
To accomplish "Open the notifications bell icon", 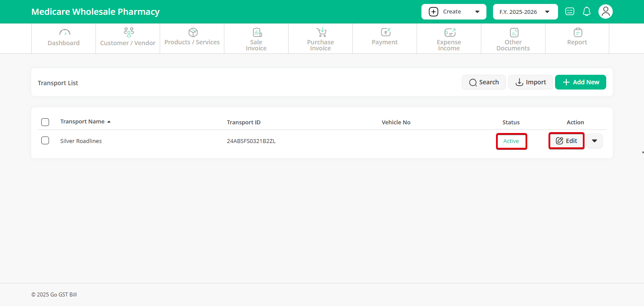I will (587, 12).
